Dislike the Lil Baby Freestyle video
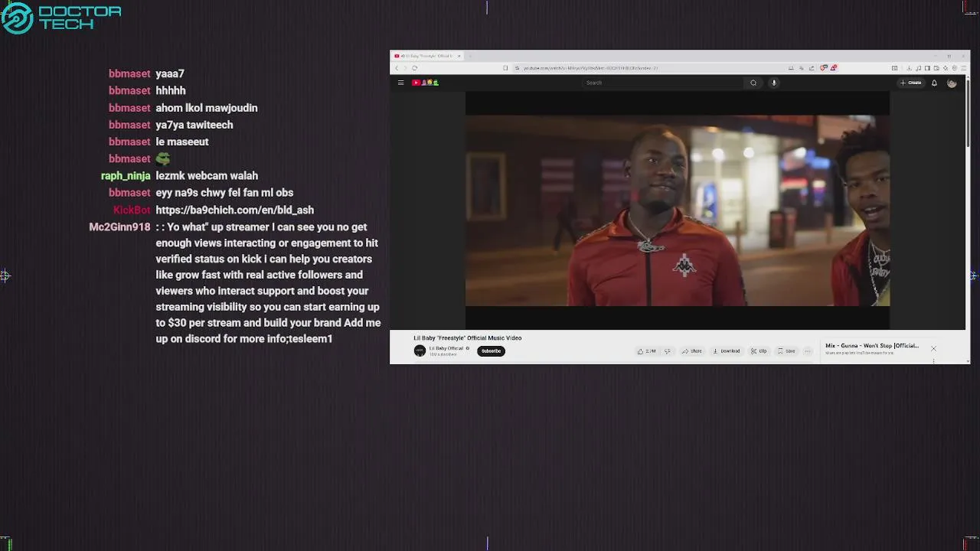 click(668, 351)
